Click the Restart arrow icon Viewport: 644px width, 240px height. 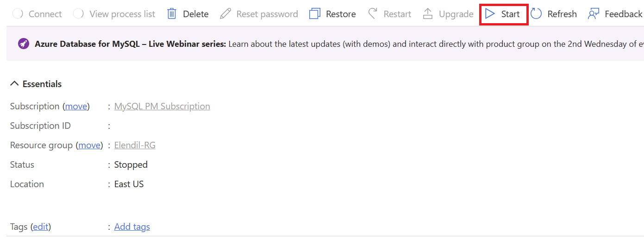click(373, 14)
